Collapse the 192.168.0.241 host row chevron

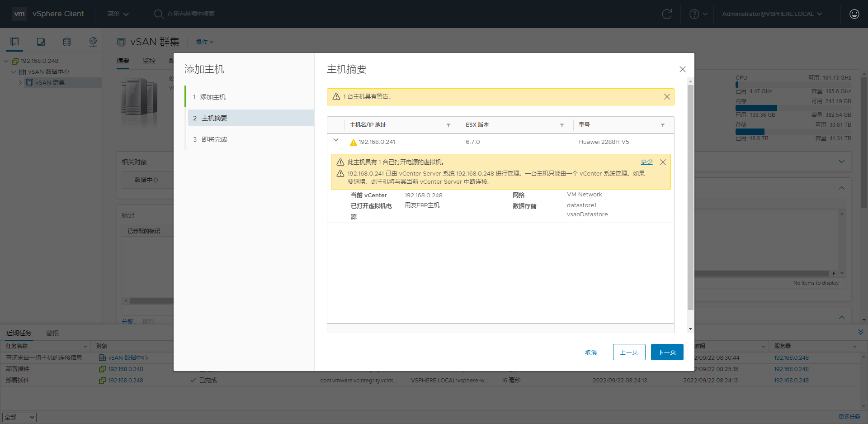pos(336,140)
